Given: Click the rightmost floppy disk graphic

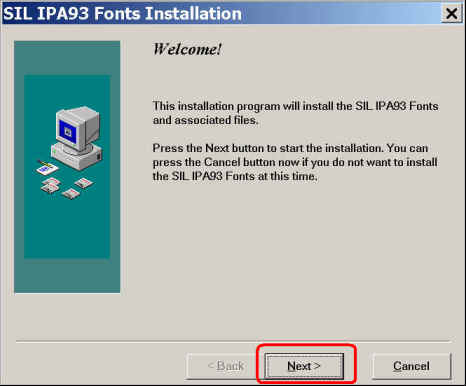Looking at the screenshot, I should pos(84,183).
